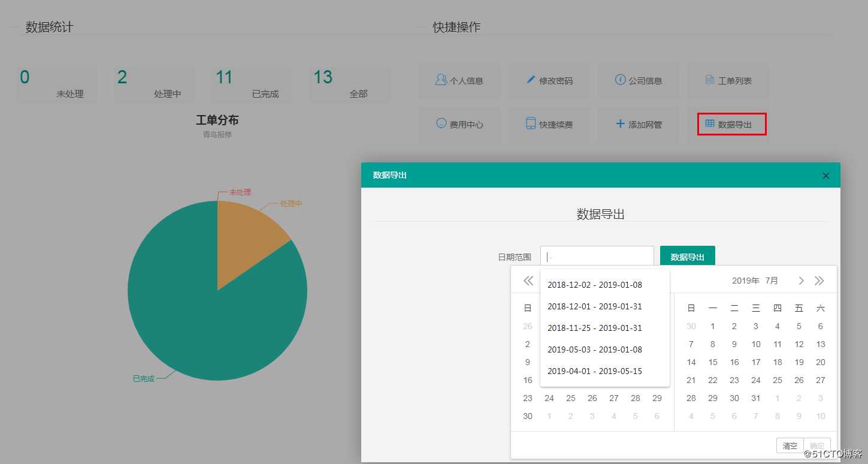The width and height of the screenshot is (868, 464).
Task: Click the 7月 month label
Action: [772, 281]
